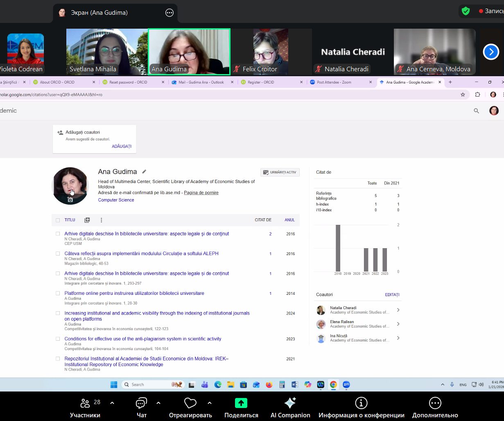This screenshot has width=504, height=421.
Task: Open the Computer Science interest link
Action: coord(116,200)
